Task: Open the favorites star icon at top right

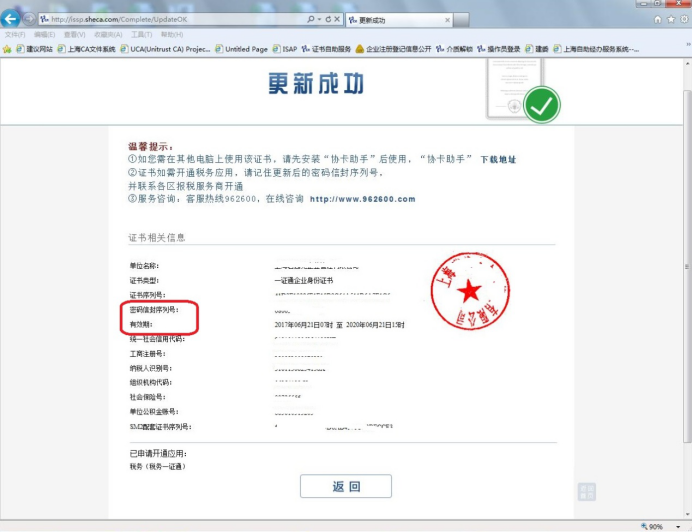Action: point(670,19)
